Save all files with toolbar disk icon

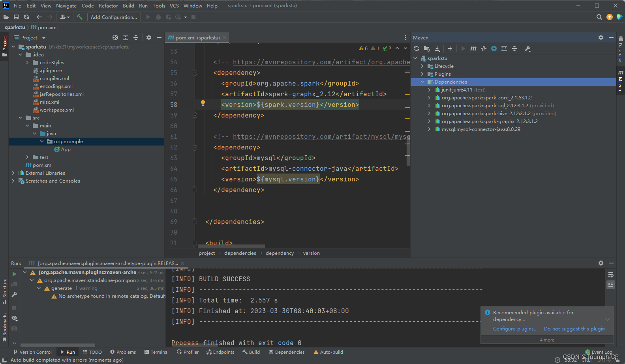pos(16,17)
